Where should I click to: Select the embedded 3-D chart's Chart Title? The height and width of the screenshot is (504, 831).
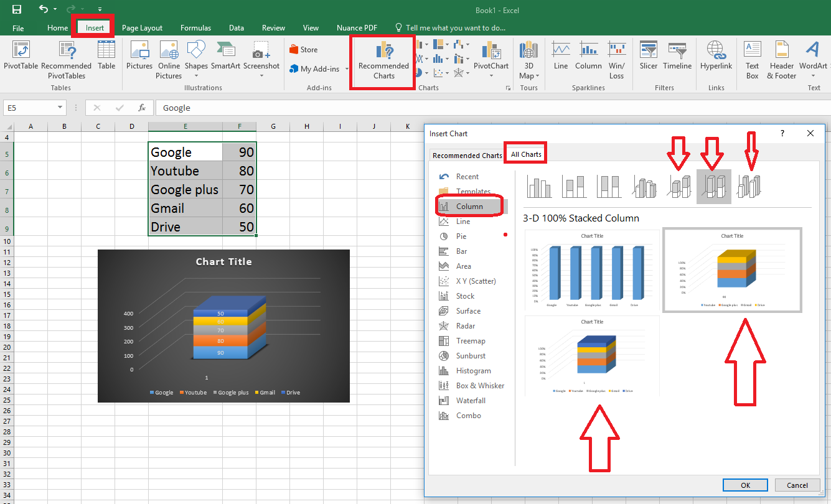coord(224,261)
